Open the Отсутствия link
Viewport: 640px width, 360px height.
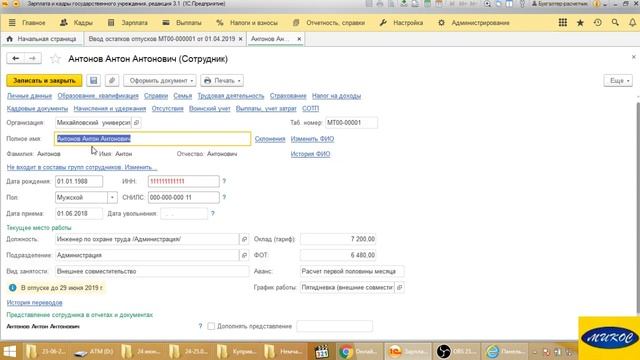[x=167, y=109]
